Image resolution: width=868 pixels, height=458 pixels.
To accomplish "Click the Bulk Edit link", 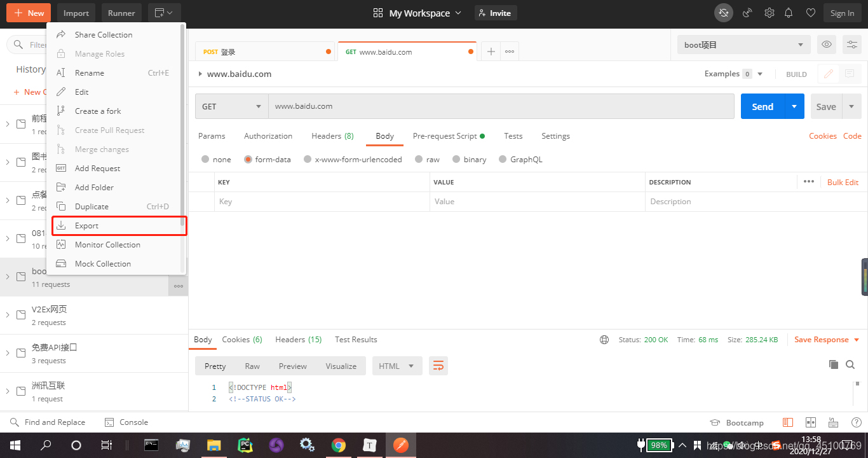I will pyautogui.click(x=843, y=182).
